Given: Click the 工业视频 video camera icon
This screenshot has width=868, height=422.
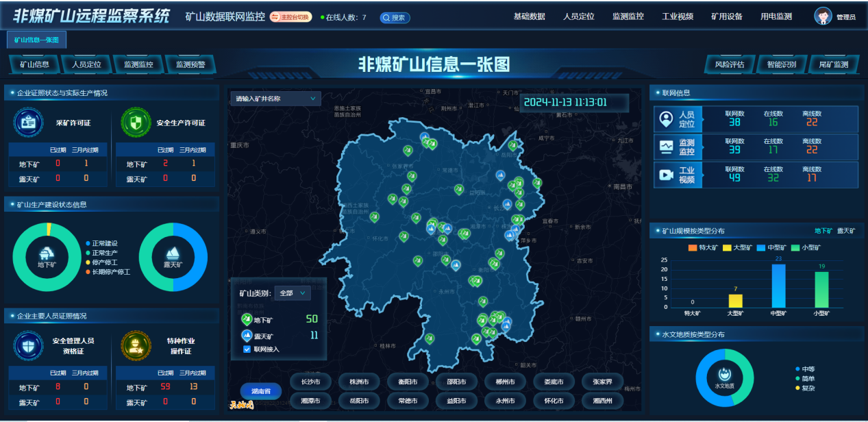Looking at the screenshot, I should tap(665, 175).
